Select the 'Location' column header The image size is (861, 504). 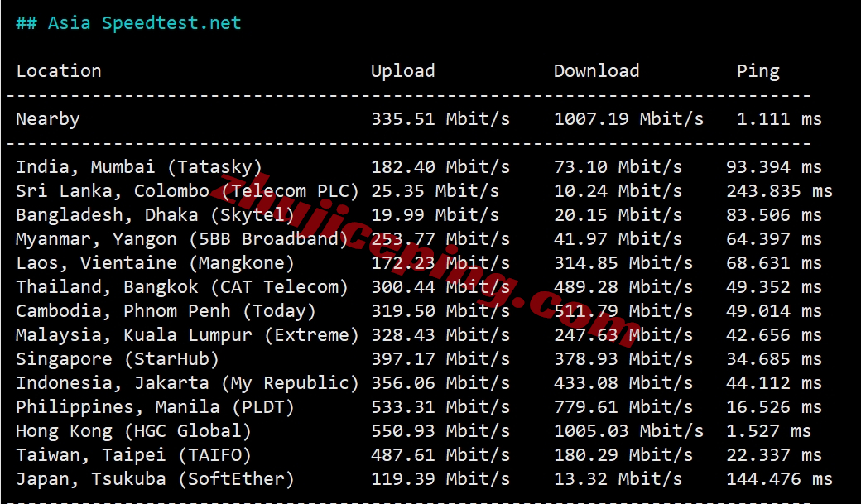pyautogui.click(x=59, y=71)
